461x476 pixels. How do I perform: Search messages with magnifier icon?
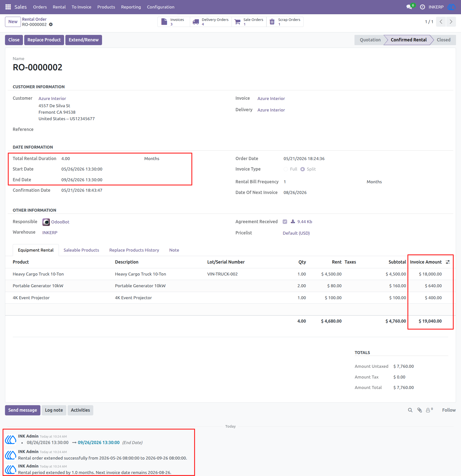[x=410, y=410]
